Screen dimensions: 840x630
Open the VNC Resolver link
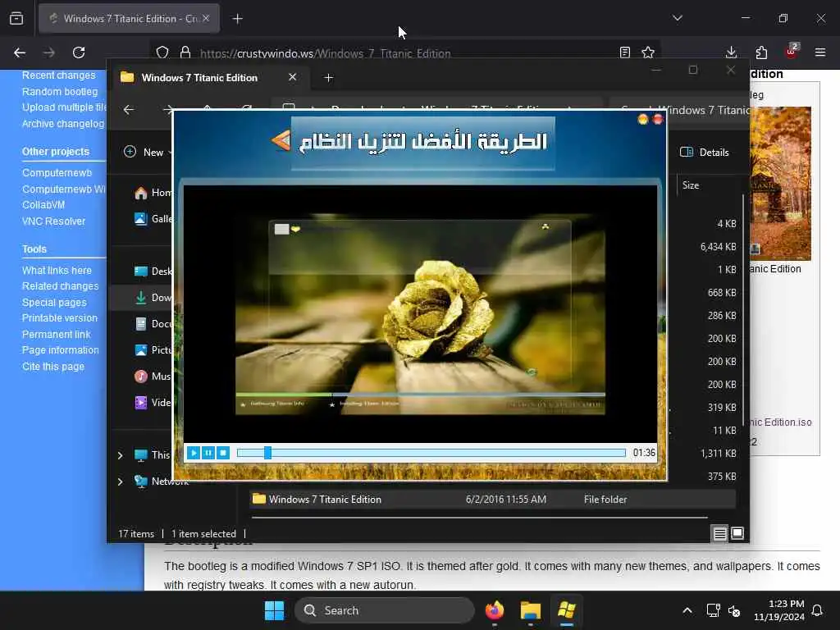pos(53,221)
